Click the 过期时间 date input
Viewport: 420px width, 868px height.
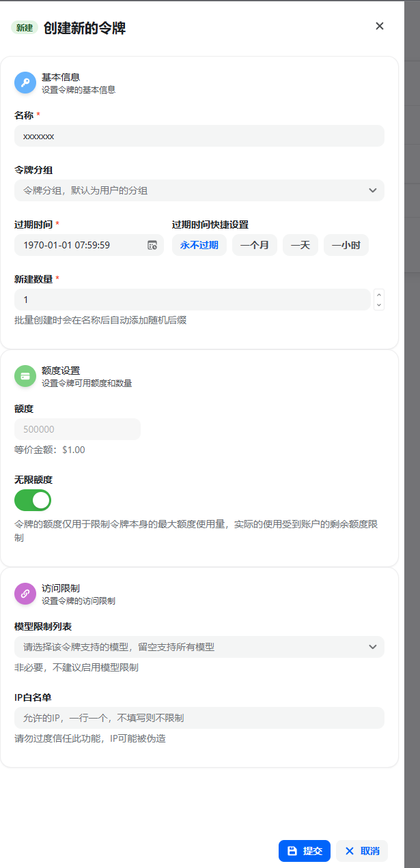coord(89,245)
